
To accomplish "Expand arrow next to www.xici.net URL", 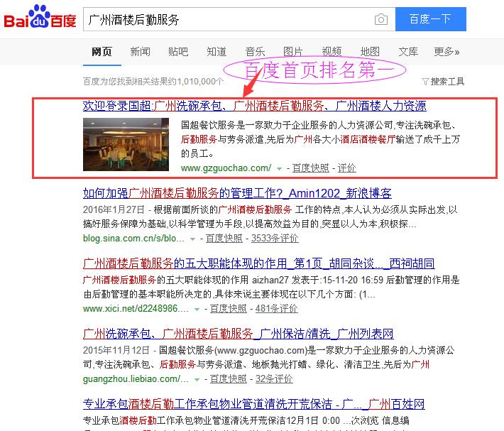I will pyautogui.click(x=197, y=310).
